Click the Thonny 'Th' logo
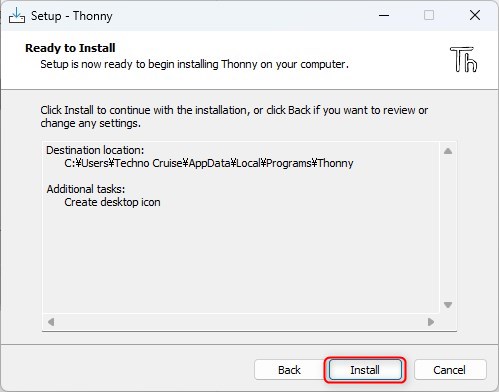 [x=464, y=59]
